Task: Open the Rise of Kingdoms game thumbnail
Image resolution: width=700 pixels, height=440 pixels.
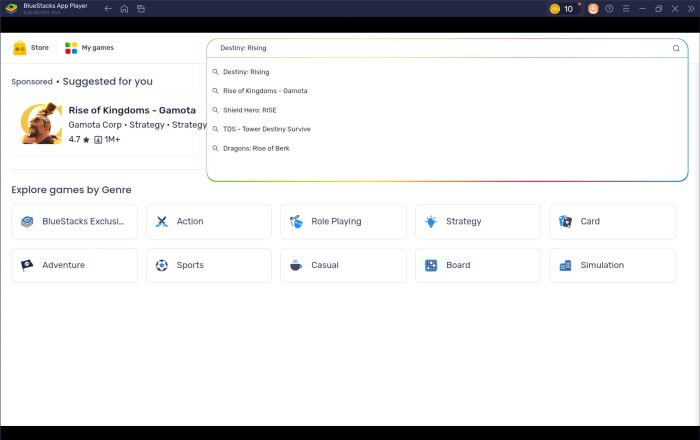Action: coord(41,124)
